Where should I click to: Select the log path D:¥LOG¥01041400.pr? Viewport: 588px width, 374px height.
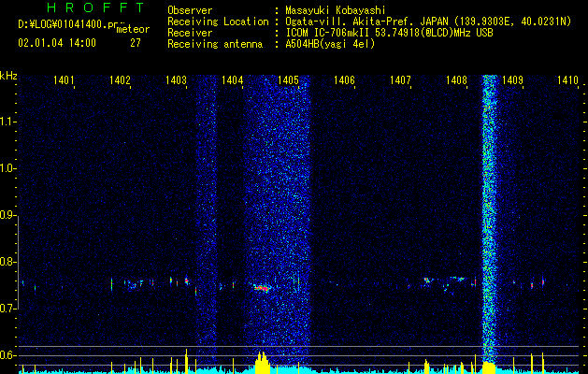click(68, 24)
